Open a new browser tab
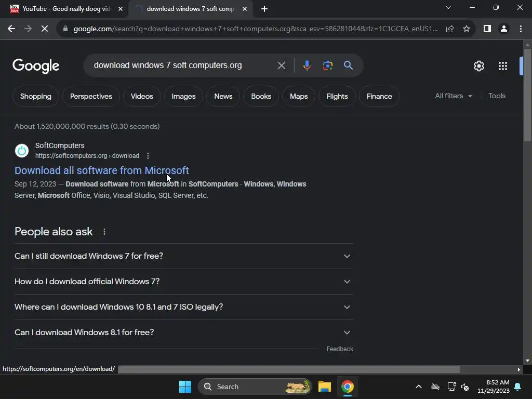Screen dimensions: 532x399 click(264, 9)
